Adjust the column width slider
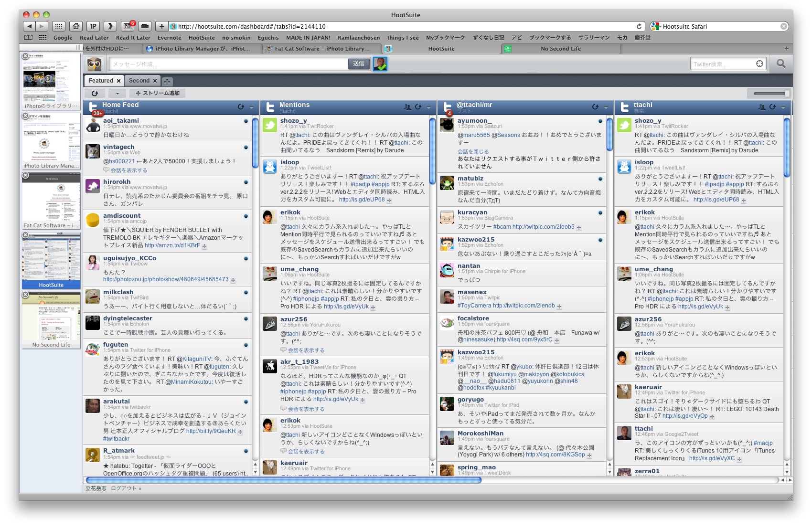 (x=769, y=94)
